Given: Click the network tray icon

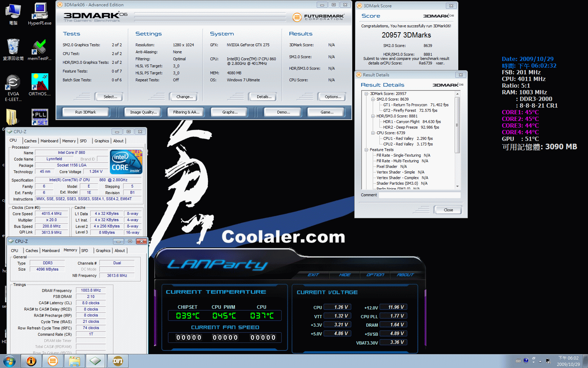Looking at the screenshot, I should pyautogui.click(x=548, y=361).
